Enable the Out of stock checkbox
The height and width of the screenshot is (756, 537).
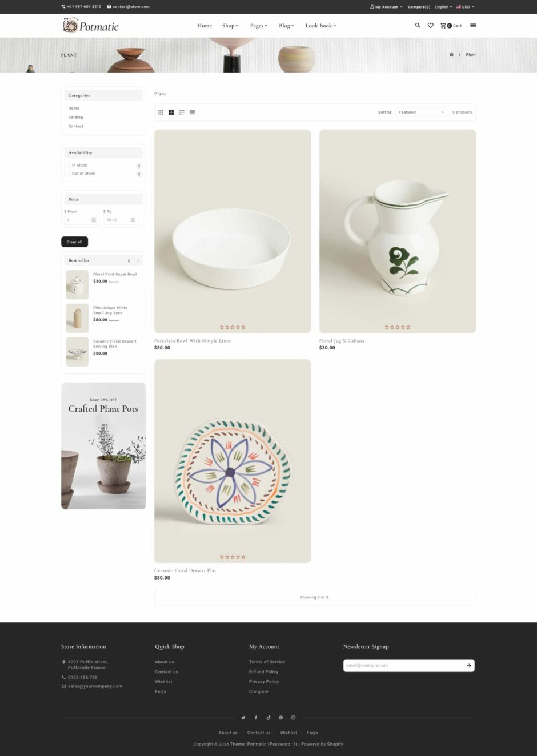click(67, 174)
